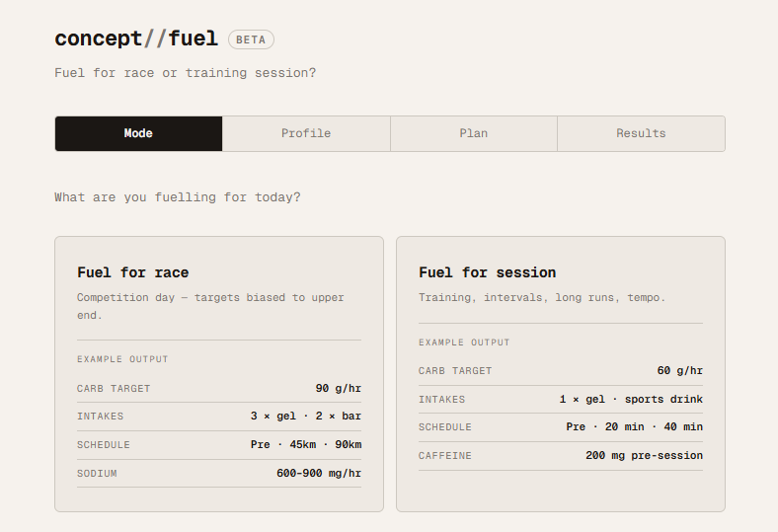
Task: Click the 'Pre · 45km · 90km' schedule
Action: pyautogui.click(x=306, y=444)
